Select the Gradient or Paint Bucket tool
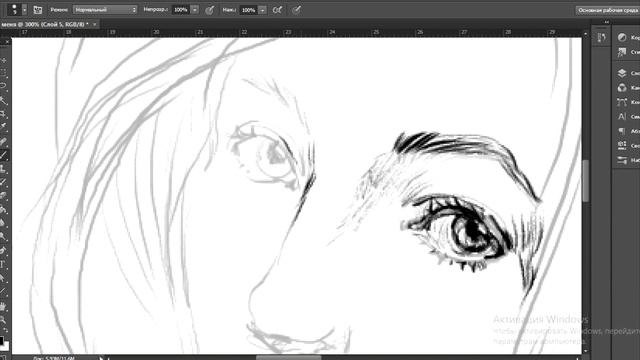640x360 pixels. (4, 210)
